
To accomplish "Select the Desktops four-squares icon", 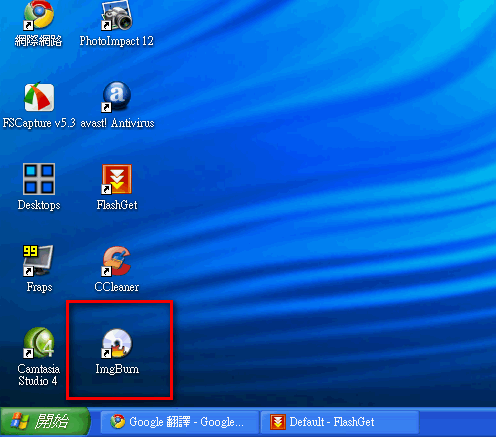I will pos(39,179).
